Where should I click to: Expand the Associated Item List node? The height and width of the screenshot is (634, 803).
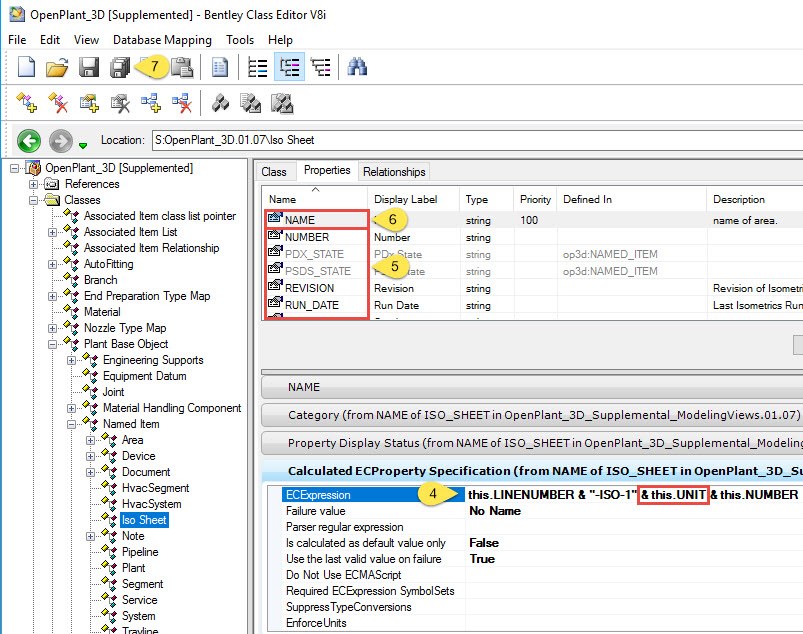pos(52,233)
